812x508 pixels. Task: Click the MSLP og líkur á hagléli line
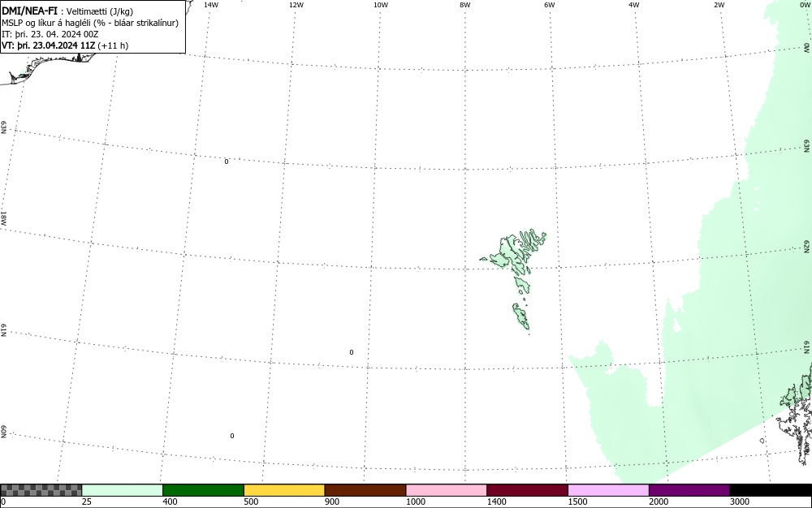pyautogui.click(x=90, y=23)
